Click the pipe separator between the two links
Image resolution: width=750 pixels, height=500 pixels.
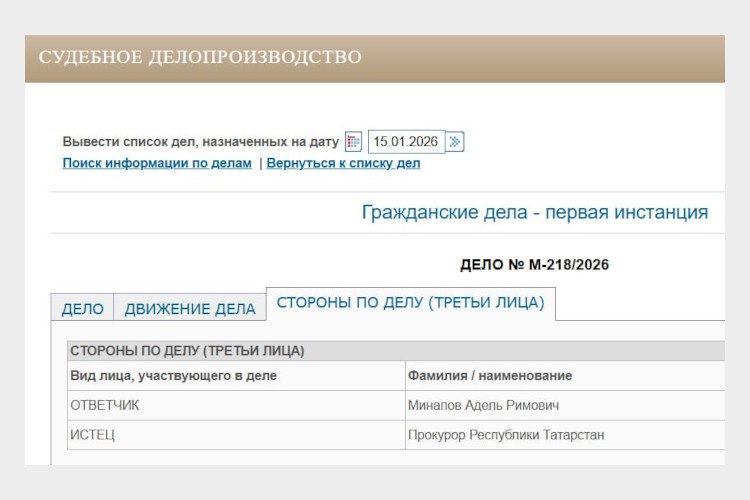click(x=260, y=163)
